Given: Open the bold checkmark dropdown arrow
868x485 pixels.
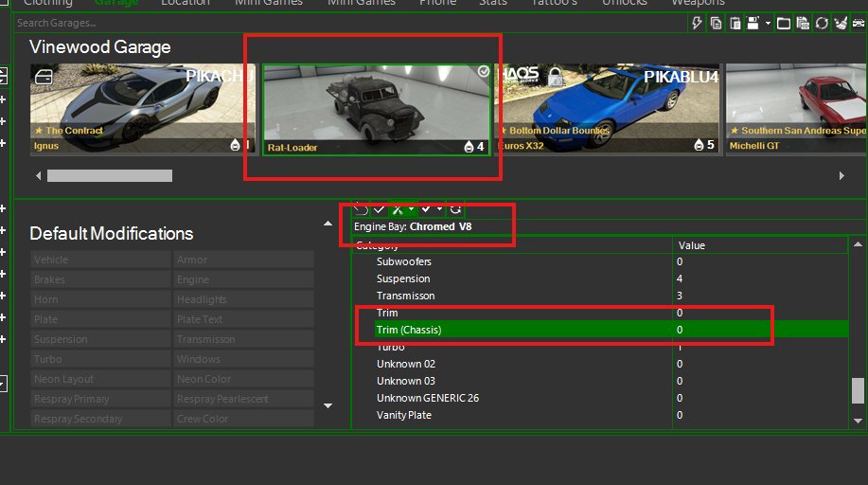Looking at the screenshot, I should (439, 209).
